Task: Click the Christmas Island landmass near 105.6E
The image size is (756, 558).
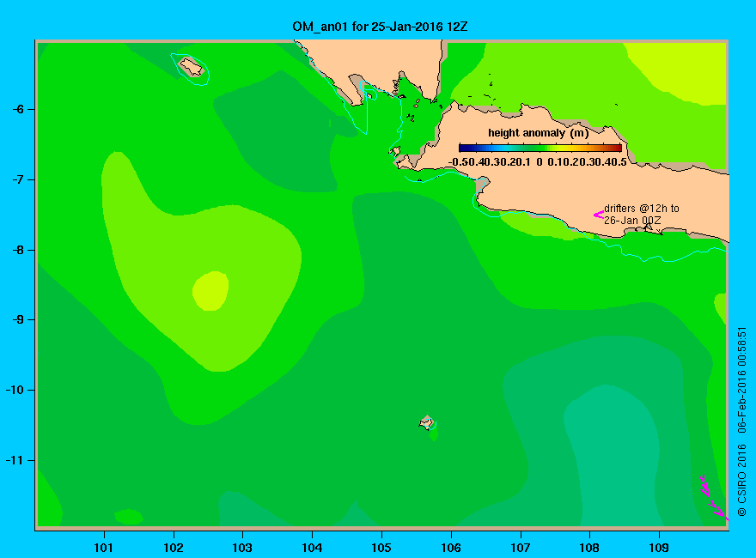Action: click(x=427, y=423)
